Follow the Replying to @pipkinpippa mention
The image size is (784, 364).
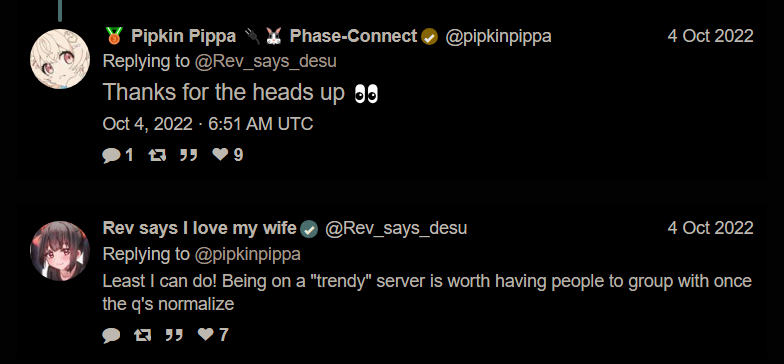pyautogui.click(x=248, y=254)
